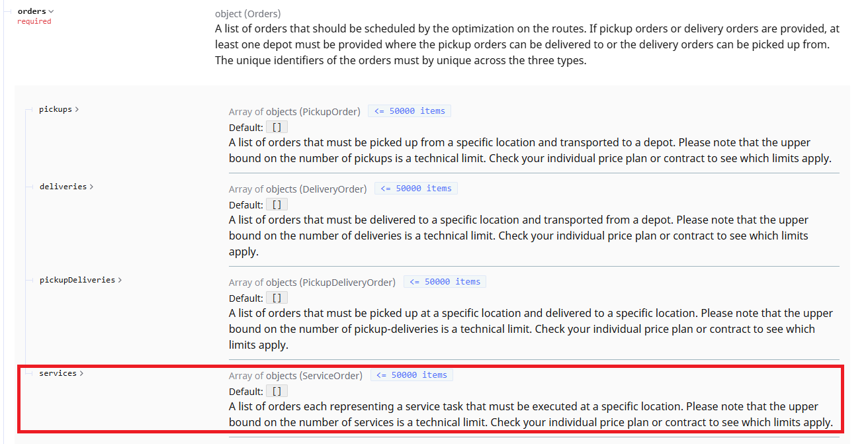Click the deliveries default [] value
The height and width of the screenshot is (444, 868).
[277, 204]
